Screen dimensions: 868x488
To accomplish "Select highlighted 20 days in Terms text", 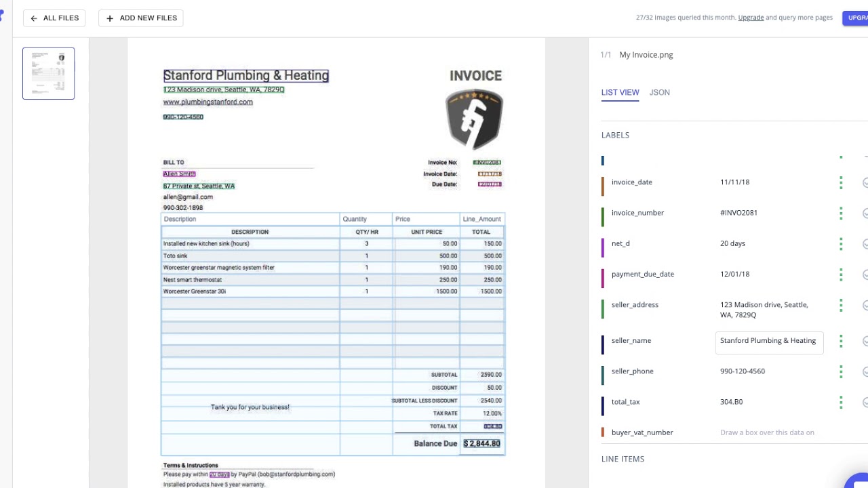I will coord(219,474).
